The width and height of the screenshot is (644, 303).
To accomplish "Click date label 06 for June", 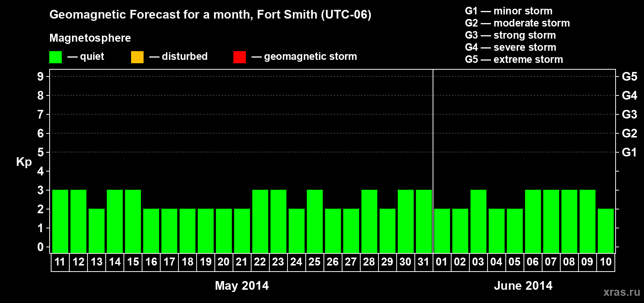I will pyautogui.click(x=533, y=262).
